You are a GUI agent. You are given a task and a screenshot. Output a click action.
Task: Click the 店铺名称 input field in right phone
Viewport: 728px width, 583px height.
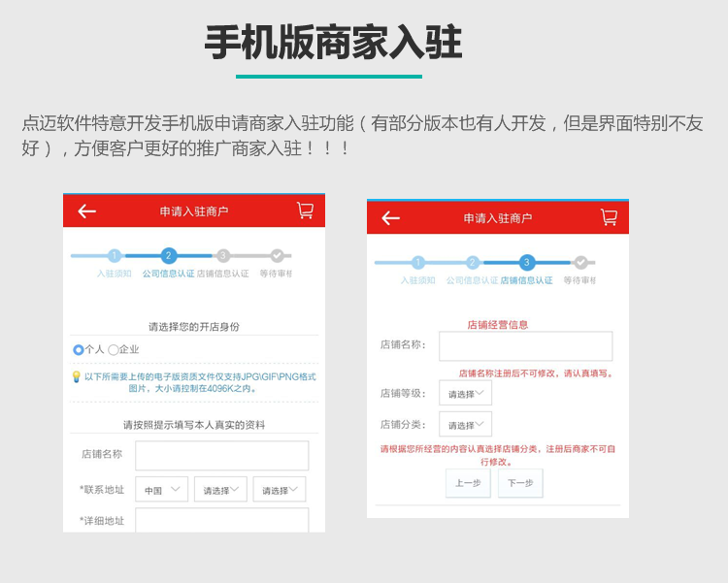(x=525, y=345)
